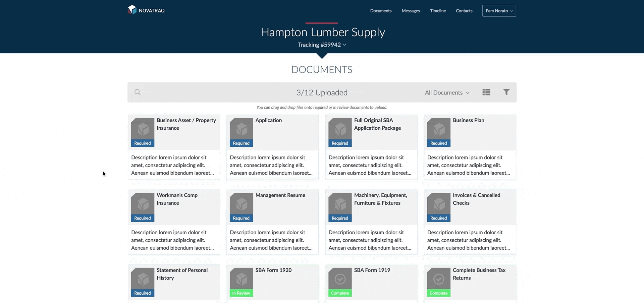
Task: Open the Application document title
Action: (x=268, y=120)
